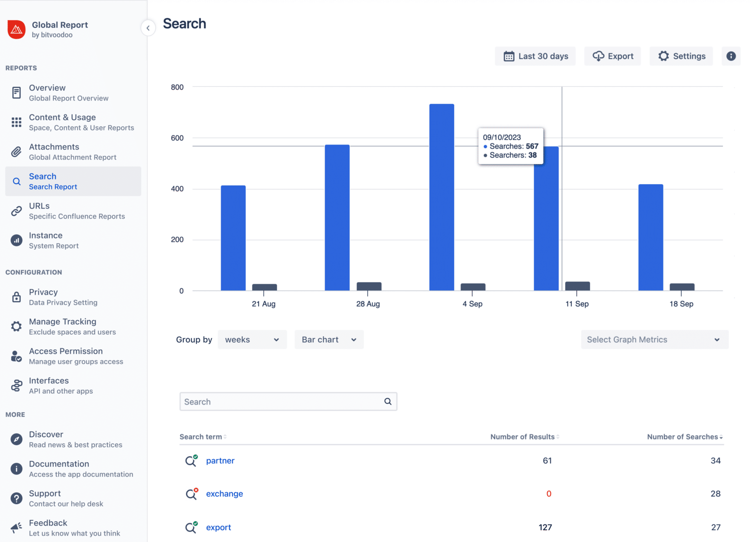Click the URLs link icon

[x=16, y=211]
